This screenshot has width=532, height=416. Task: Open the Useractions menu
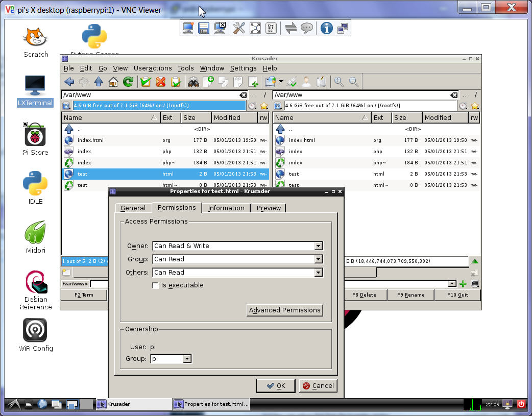click(x=153, y=68)
